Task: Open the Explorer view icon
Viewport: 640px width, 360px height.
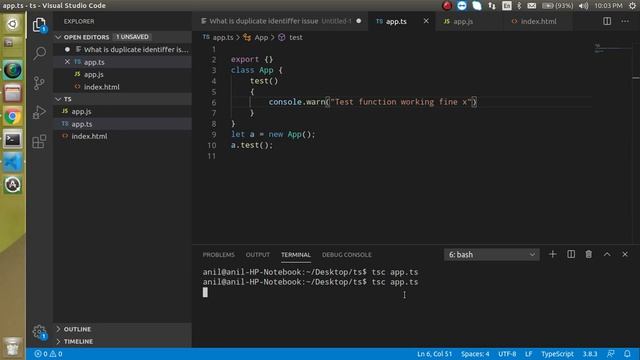Action: pos(39,25)
